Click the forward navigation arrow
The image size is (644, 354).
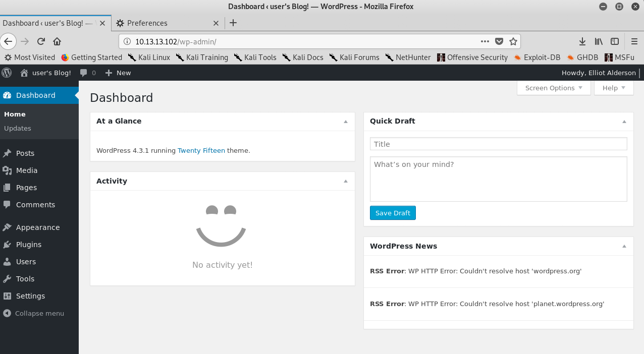(x=25, y=41)
